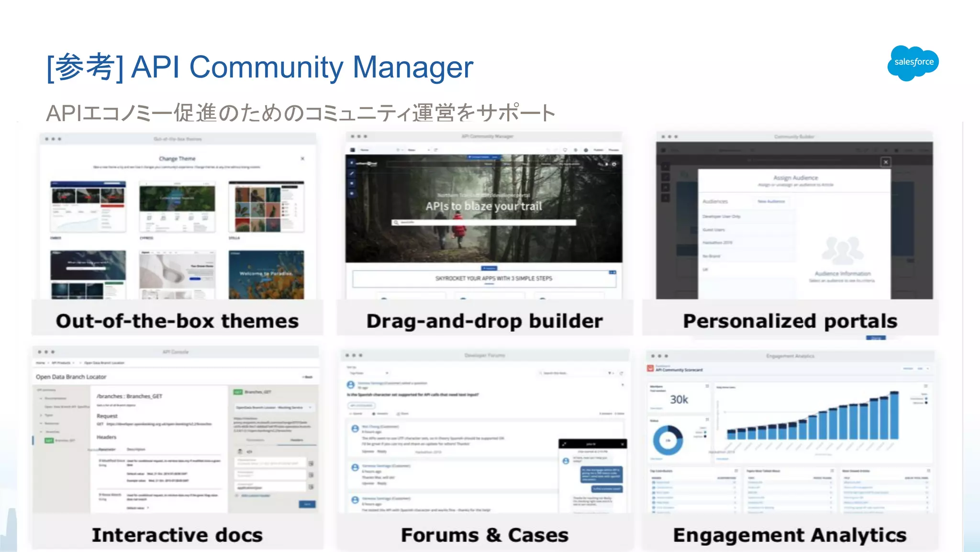Click the hero search field below 'APIs to blaze your trail'

[x=484, y=223]
